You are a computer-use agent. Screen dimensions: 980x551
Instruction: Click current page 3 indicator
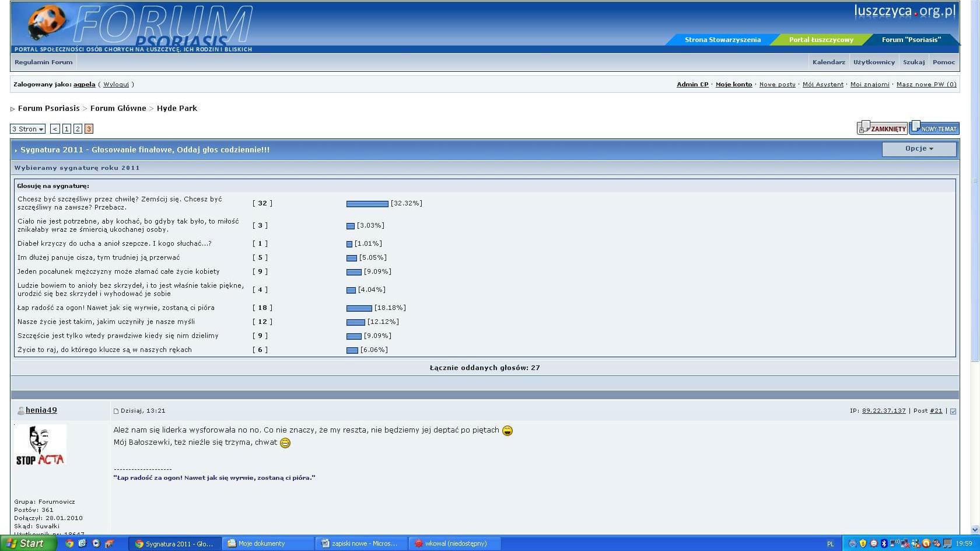89,129
